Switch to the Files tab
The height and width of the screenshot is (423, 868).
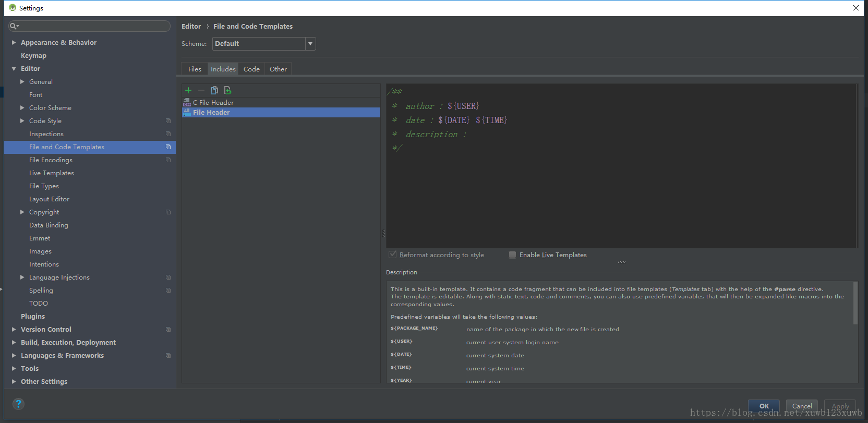(195, 69)
